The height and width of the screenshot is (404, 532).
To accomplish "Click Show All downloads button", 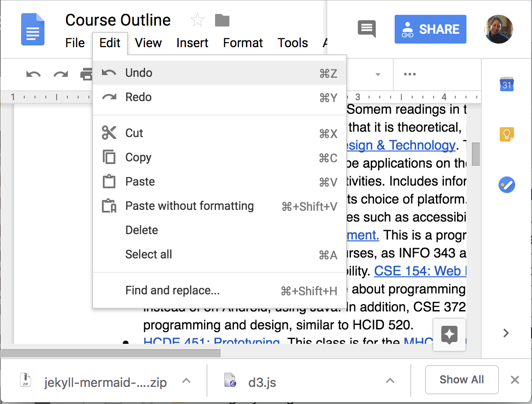I will pyautogui.click(x=462, y=380).
